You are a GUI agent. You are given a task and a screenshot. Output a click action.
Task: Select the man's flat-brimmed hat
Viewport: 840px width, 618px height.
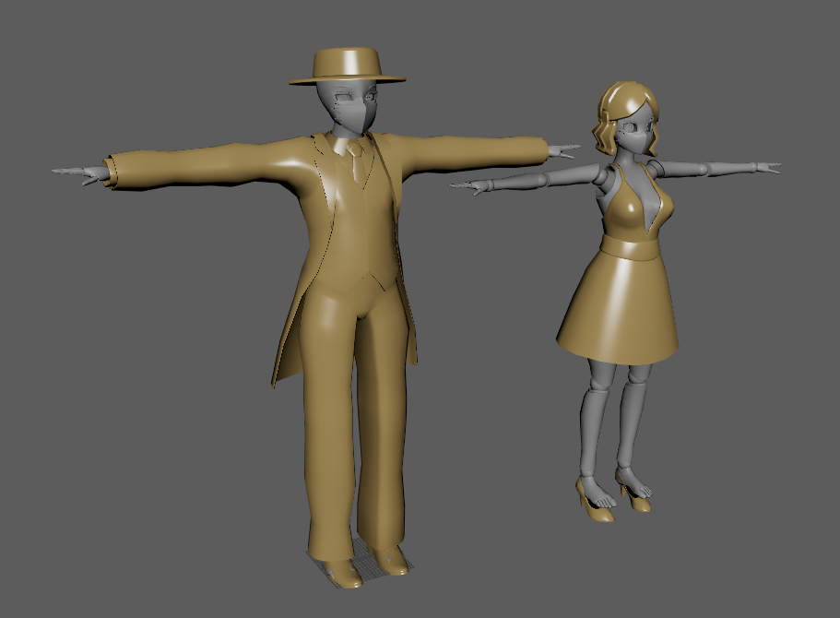pos(348,65)
